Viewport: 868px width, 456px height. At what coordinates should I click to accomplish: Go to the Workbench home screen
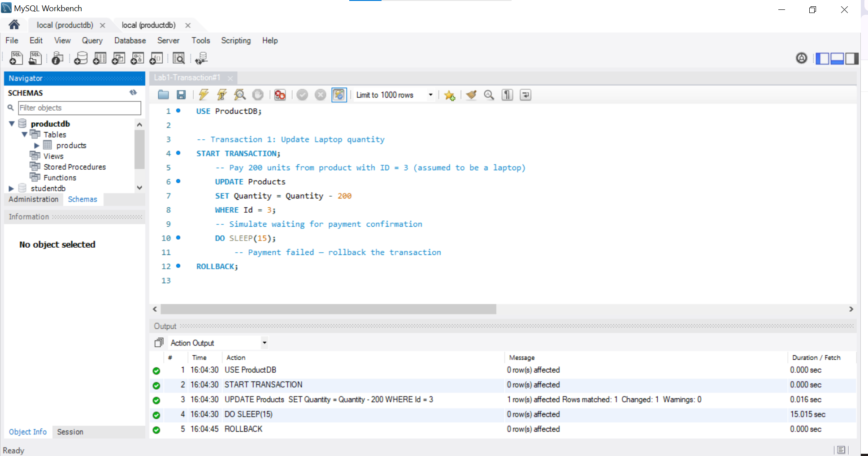coord(14,25)
